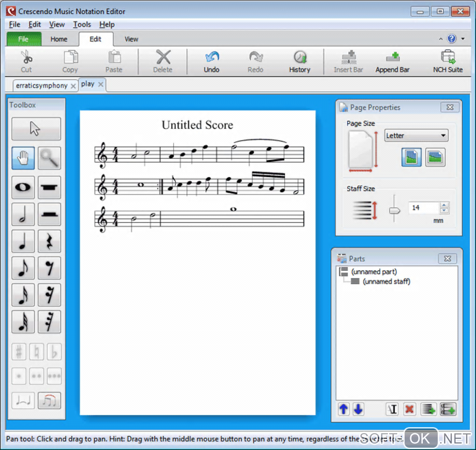Click the staff size value field
This screenshot has height=450, width=476.
(424, 208)
